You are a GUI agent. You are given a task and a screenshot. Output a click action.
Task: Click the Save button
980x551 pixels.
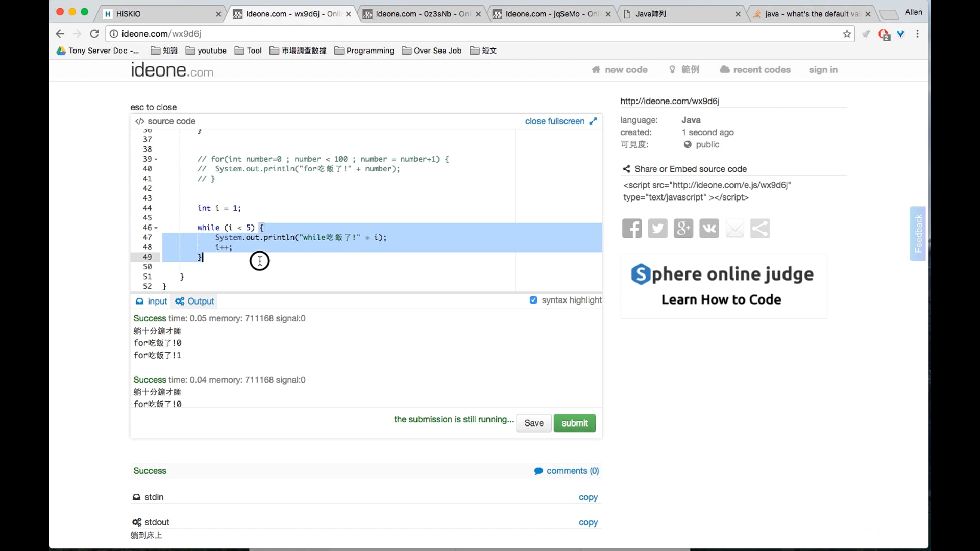533,423
